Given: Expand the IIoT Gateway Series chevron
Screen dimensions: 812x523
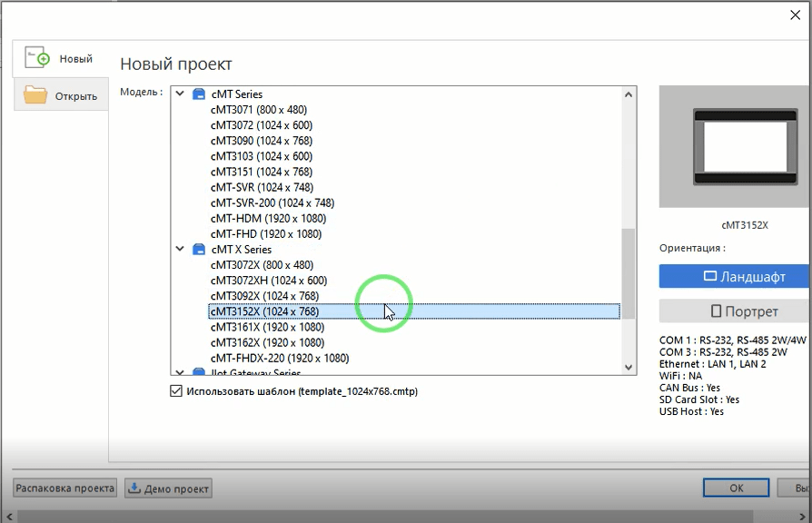Looking at the screenshot, I should 179,371.
